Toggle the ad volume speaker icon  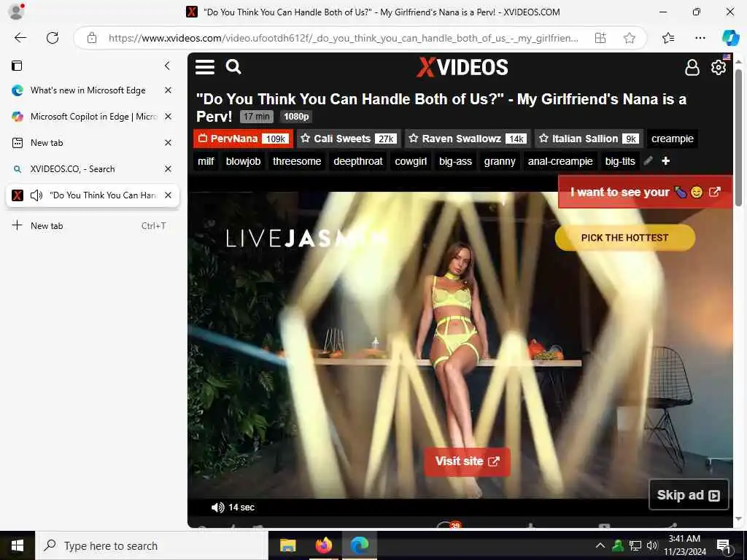coord(217,507)
